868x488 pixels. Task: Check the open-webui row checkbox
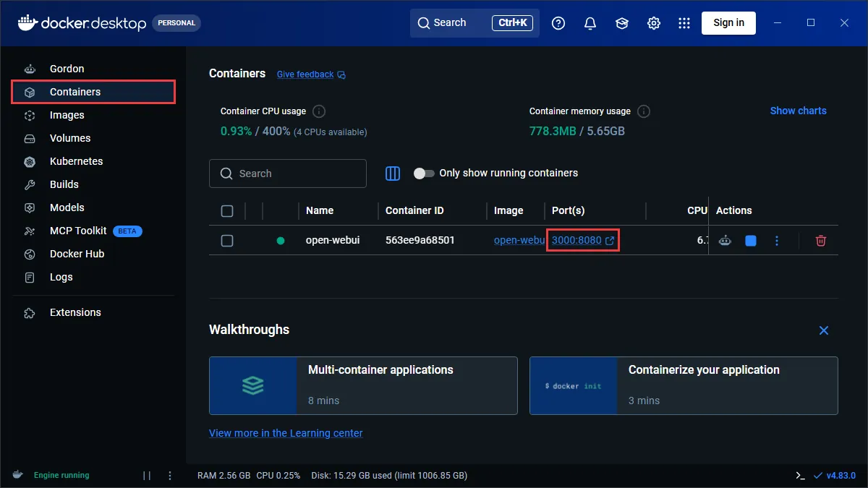pos(227,241)
